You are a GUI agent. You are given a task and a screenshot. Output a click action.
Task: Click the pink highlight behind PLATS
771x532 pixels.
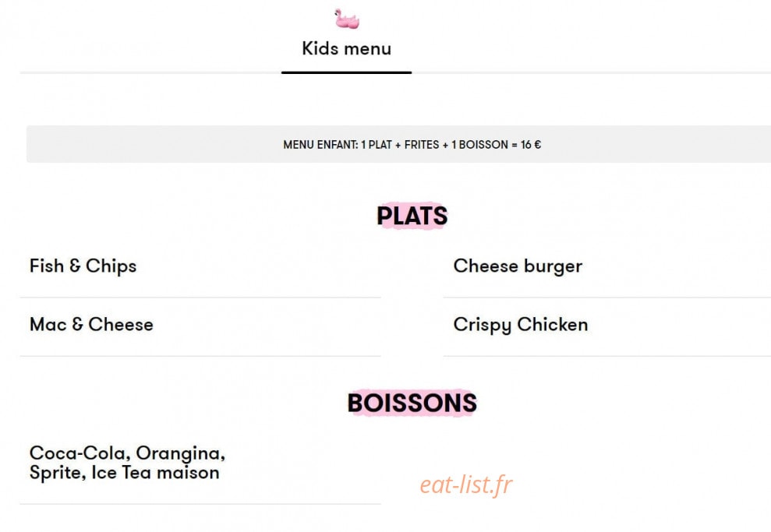pos(412,216)
